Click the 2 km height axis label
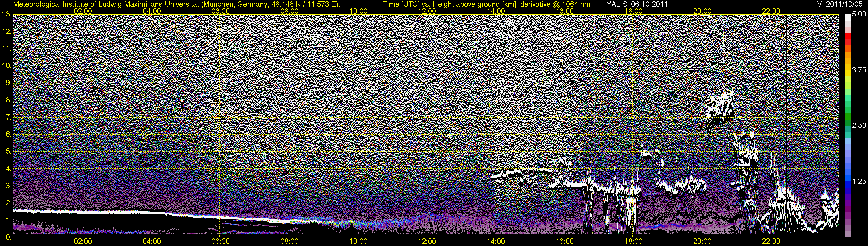 (x=8, y=203)
